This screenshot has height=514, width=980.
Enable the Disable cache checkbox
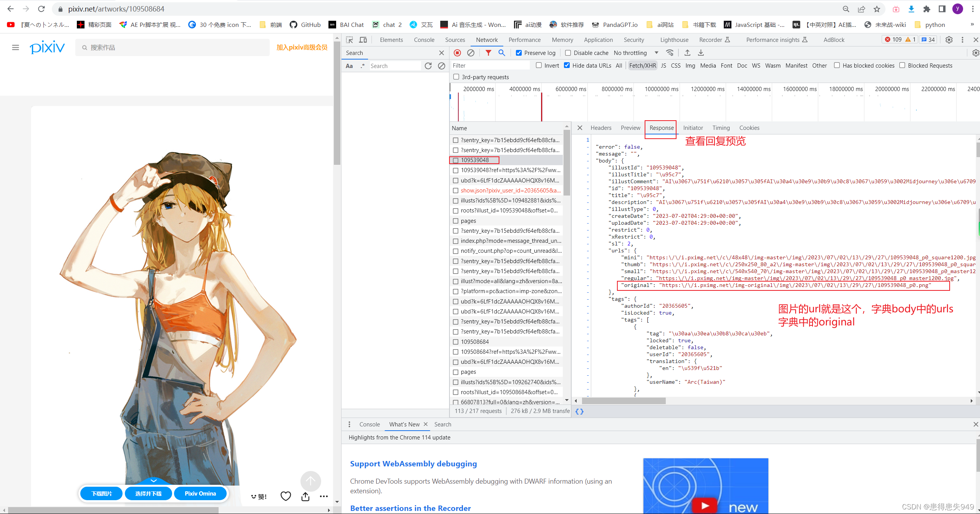(x=568, y=53)
